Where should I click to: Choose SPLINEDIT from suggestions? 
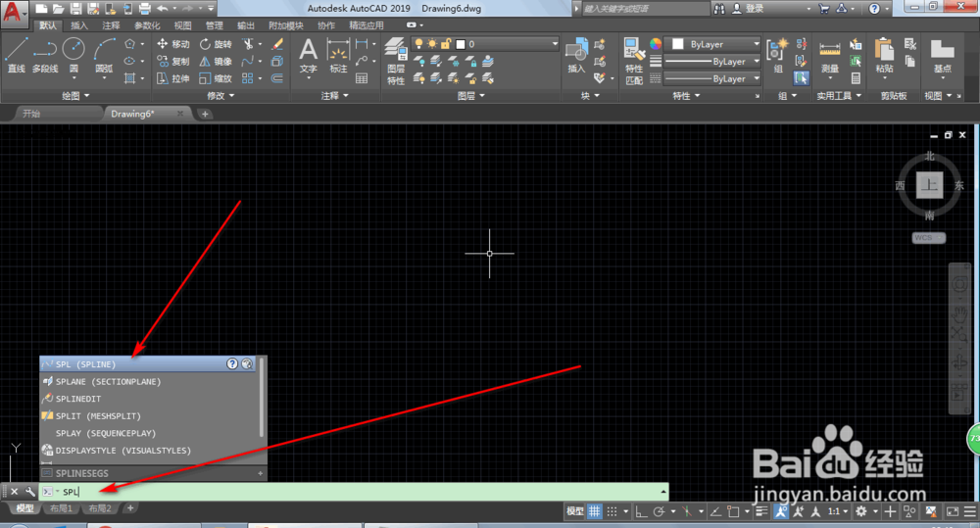pos(149,399)
